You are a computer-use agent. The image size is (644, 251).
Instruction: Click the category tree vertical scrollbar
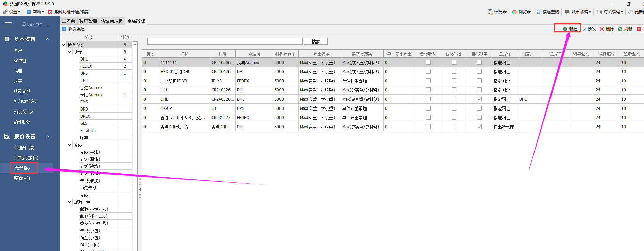pyautogui.click(x=135, y=136)
